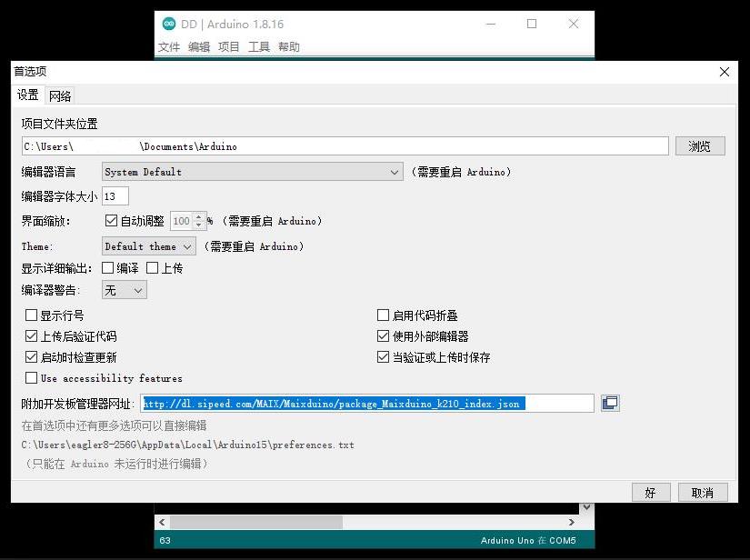
Task: Open the additional board URLs editor window icon
Action: pyautogui.click(x=610, y=403)
